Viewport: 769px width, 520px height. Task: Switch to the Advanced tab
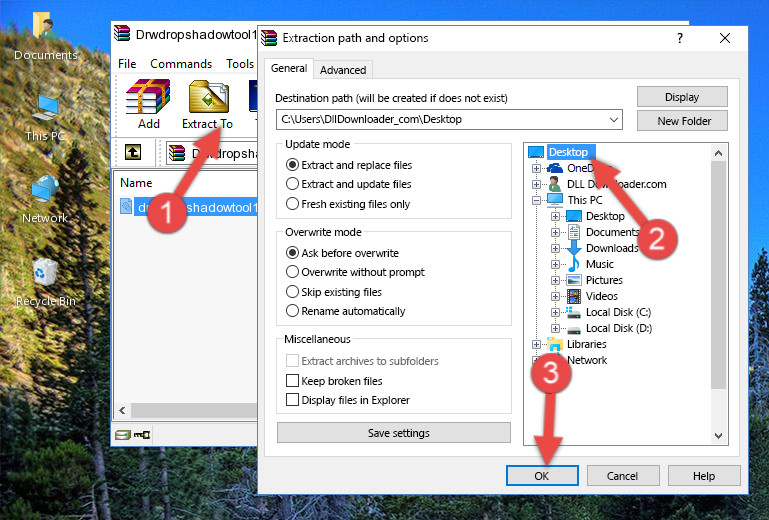tap(343, 70)
